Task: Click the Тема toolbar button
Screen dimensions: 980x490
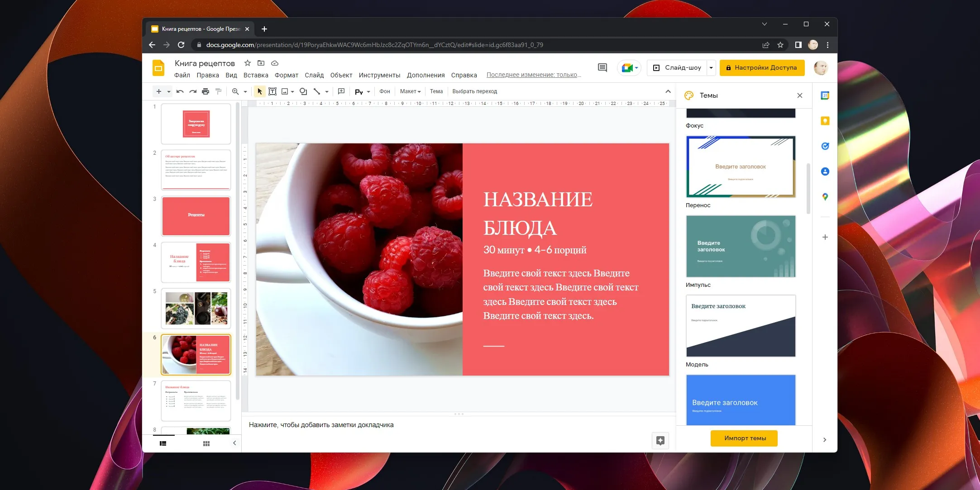Action: coord(436,91)
